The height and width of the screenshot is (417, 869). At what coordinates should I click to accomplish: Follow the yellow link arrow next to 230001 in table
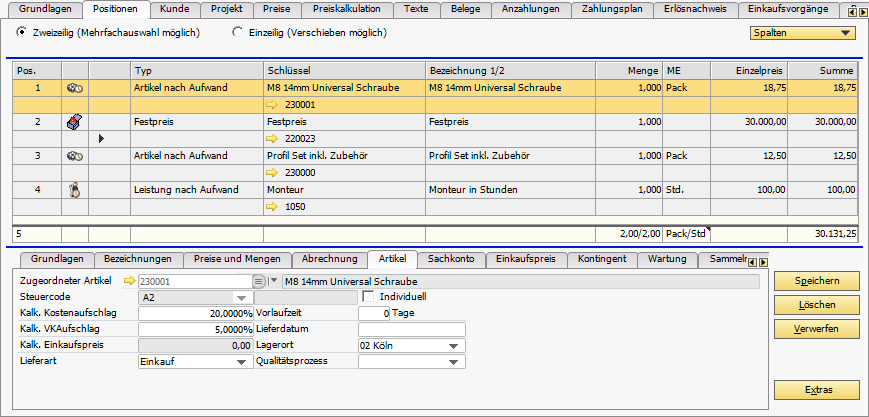coord(272,105)
